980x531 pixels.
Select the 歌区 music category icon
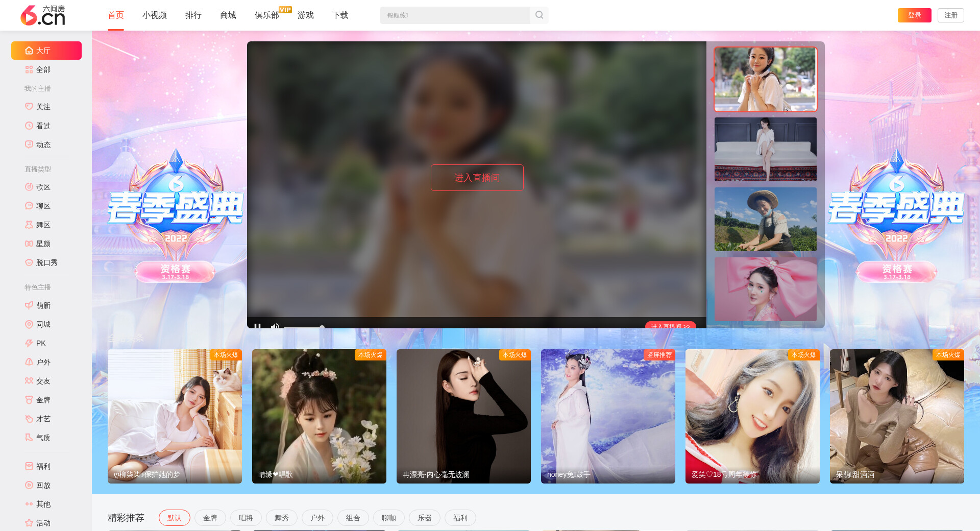[x=29, y=187]
